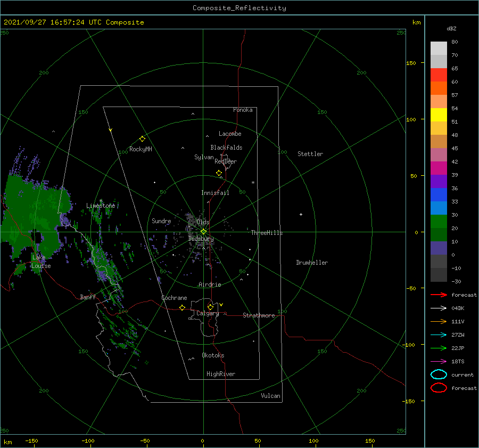Select the magenta swatch beside 42 dBZ

[x=439, y=168]
